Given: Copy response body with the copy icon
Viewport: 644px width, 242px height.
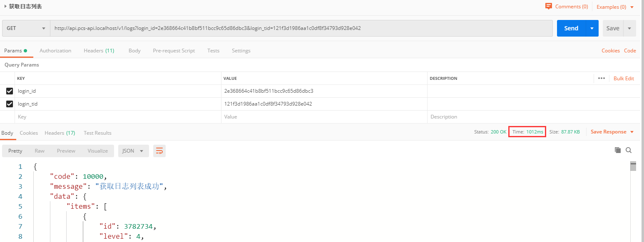Looking at the screenshot, I should 618,150.
